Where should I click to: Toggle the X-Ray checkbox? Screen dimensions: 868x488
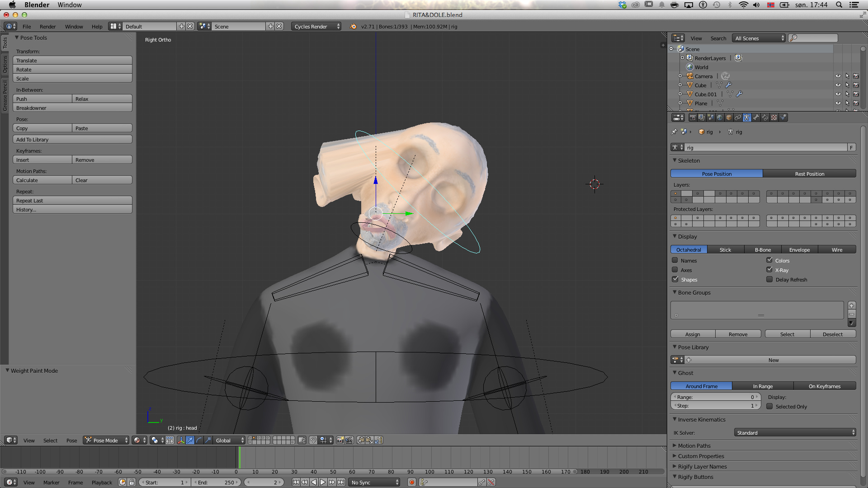pos(769,269)
